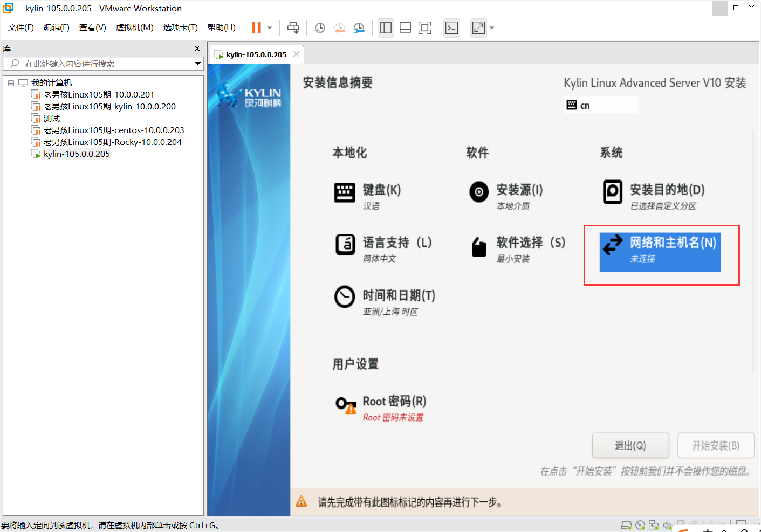
Task: Open the 文件(F) menu
Action: 21,27
